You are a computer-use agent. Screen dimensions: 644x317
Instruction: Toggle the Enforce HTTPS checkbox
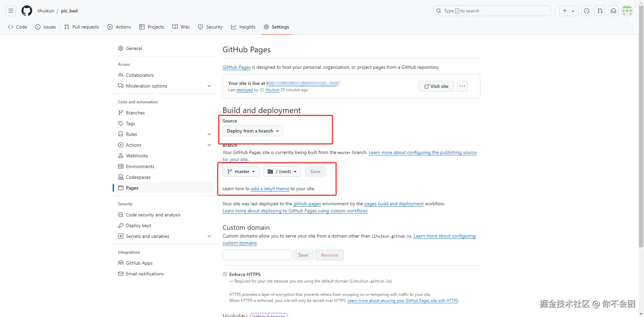click(x=225, y=274)
